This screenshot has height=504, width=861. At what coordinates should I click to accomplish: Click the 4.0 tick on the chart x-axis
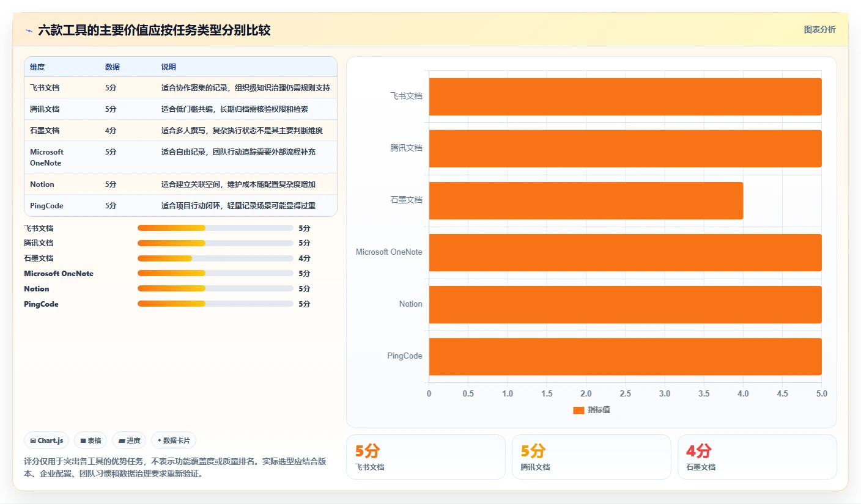(x=743, y=394)
